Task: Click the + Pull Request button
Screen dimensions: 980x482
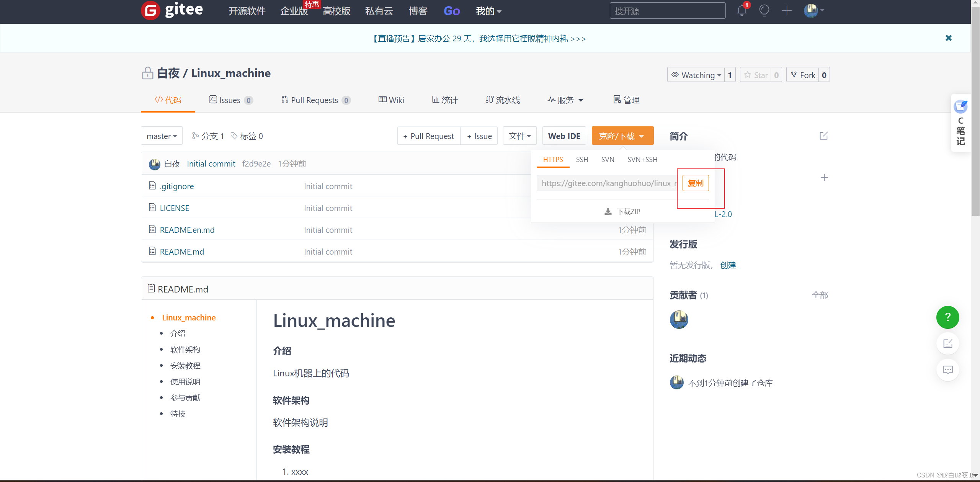Action: (x=429, y=136)
